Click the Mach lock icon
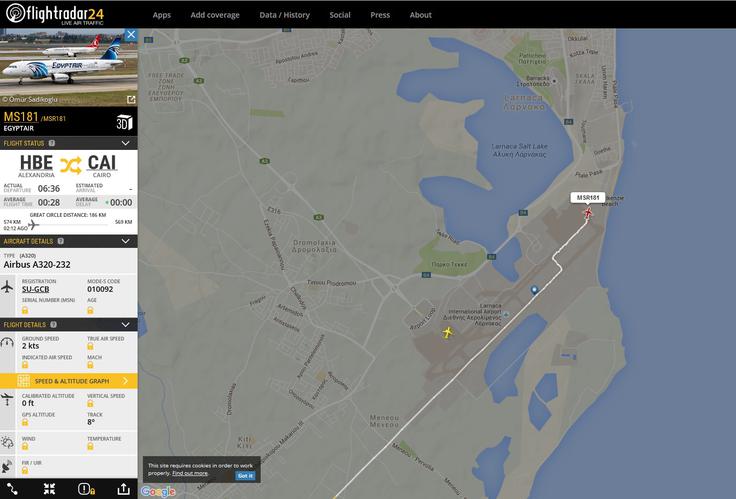The height and width of the screenshot is (499, 736). (90, 365)
